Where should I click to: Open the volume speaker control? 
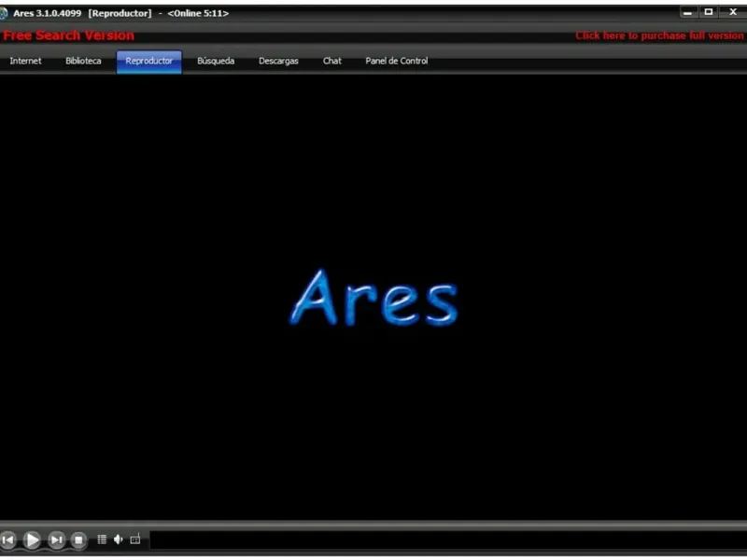click(x=119, y=539)
